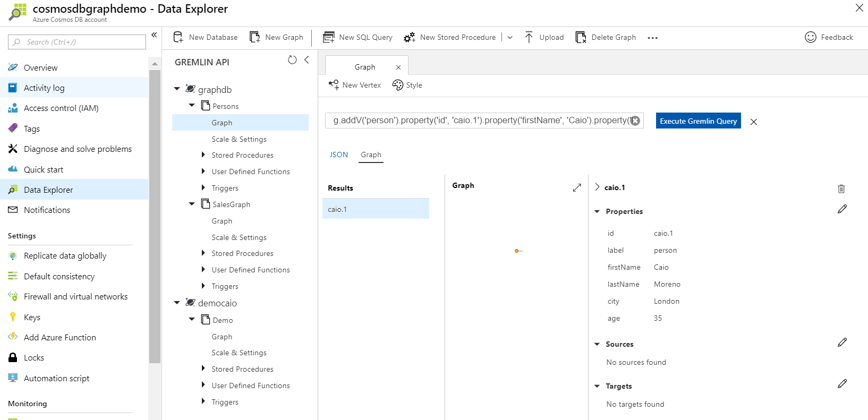The width and height of the screenshot is (868, 420).
Task: Click Execute Gremlin Query button
Action: (x=698, y=121)
